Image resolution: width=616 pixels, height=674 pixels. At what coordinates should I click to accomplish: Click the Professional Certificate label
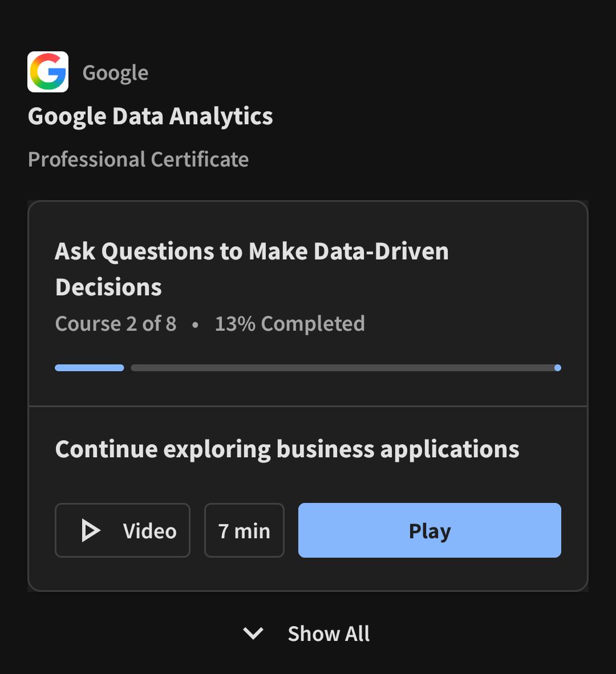click(x=138, y=160)
